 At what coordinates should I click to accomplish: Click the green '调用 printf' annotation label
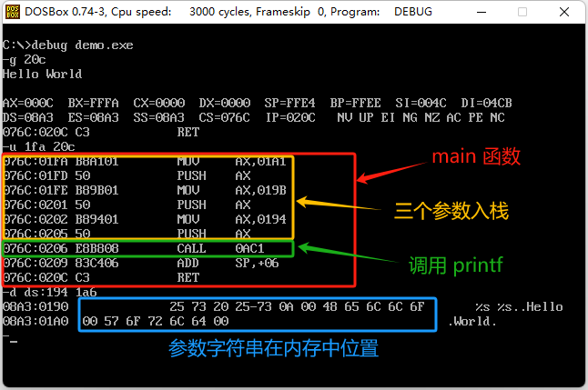pos(456,265)
